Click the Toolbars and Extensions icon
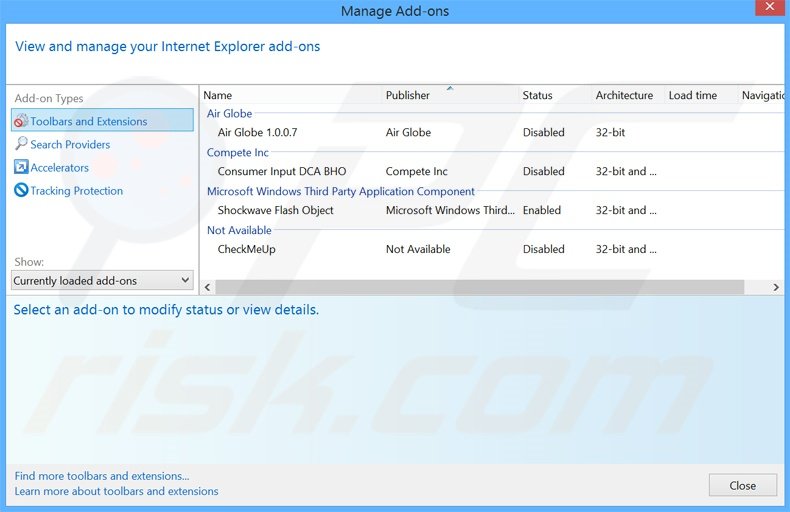The height and width of the screenshot is (512, 790). (x=21, y=121)
